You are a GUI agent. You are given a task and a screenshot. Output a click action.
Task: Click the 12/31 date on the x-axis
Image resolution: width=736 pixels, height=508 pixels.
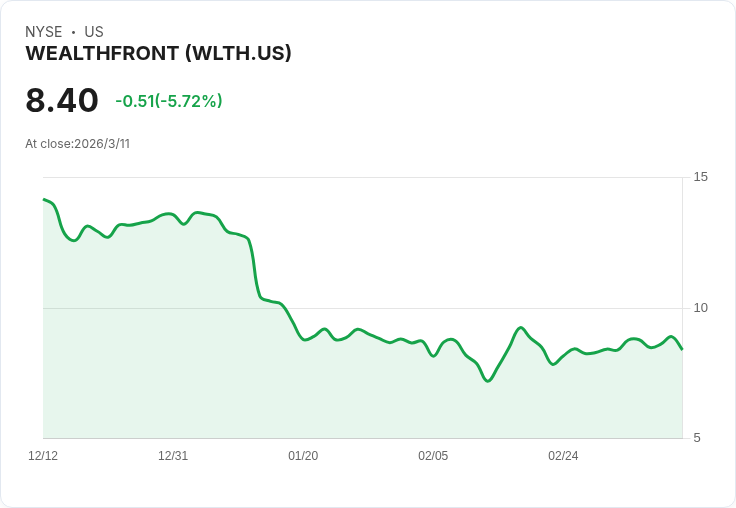point(173,456)
